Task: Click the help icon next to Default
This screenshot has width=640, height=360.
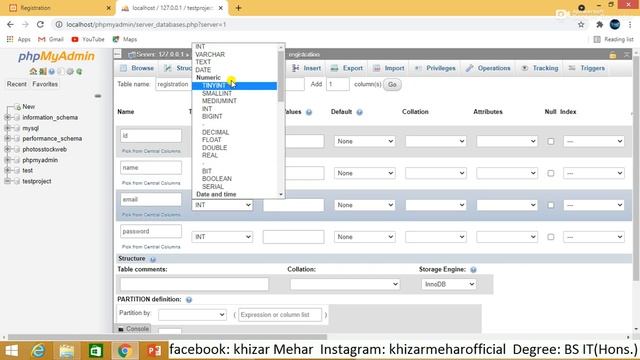Action: pyautogui.click(x=359, y=112)
